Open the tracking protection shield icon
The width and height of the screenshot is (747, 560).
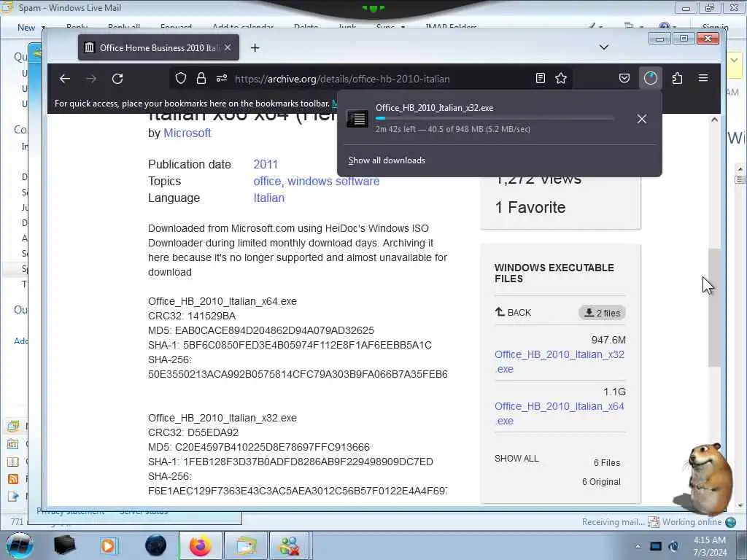181,79
